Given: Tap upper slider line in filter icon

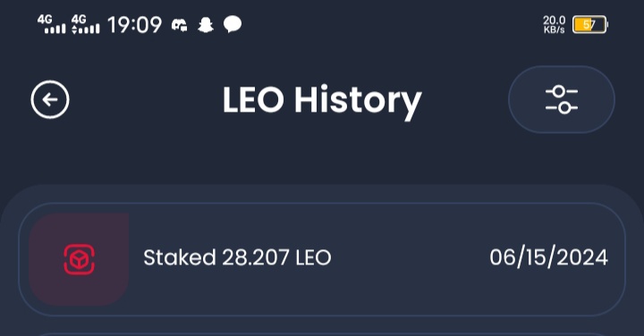Looking at the screenshot, I should coord(562,91).
